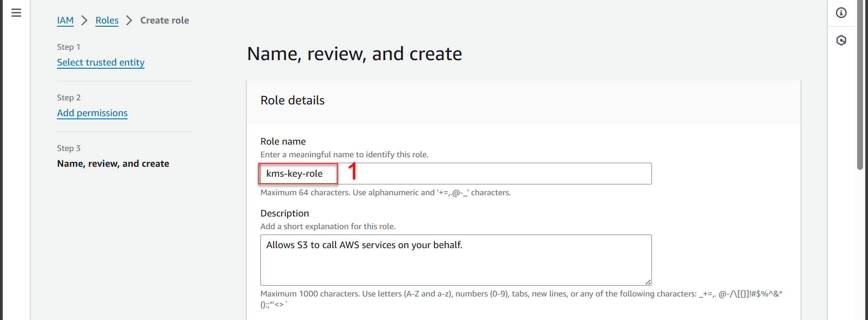This screenshot has width=868, height=320.
Task: Click the chevron after Roles breadcrumb
Action: click(129, 20)
